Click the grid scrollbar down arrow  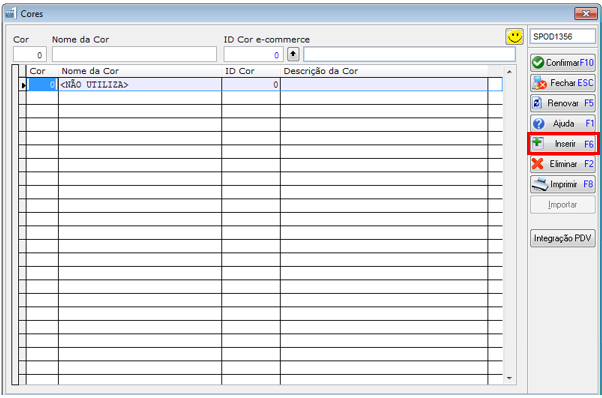pos(509,378)
